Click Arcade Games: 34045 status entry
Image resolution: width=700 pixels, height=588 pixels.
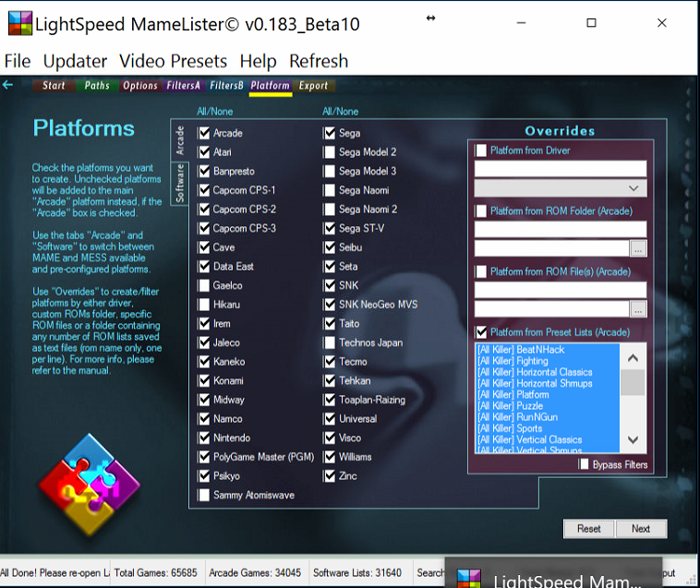pyautogui.click(x=255, y=573)
